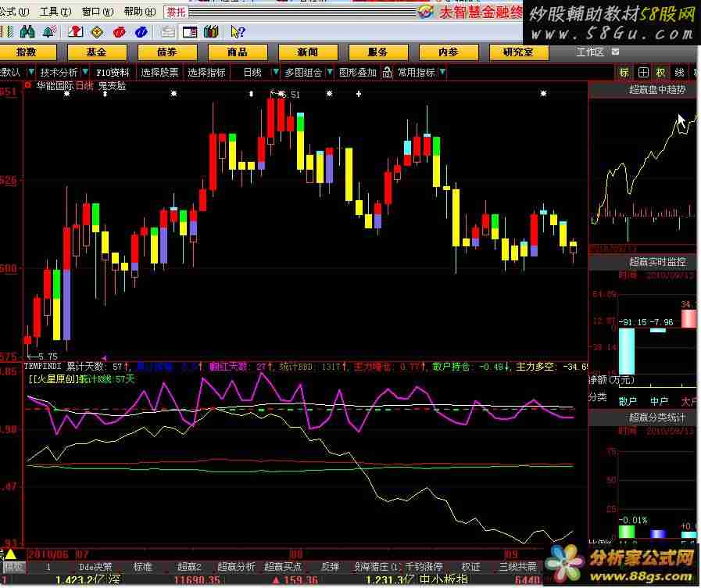The height and width of the screenshot is (588, 701).
Task: Open the books library icon
Action: coord(211,32)
